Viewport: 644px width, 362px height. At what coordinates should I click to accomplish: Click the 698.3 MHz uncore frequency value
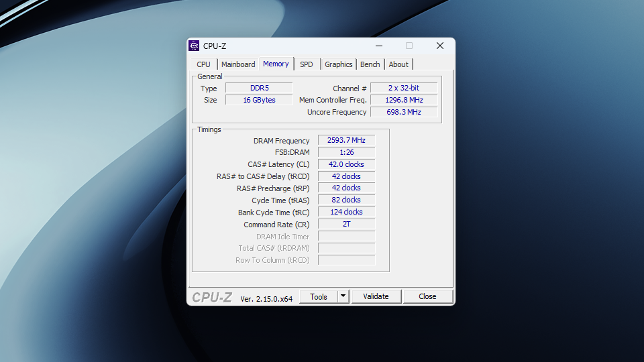point(404,112)
